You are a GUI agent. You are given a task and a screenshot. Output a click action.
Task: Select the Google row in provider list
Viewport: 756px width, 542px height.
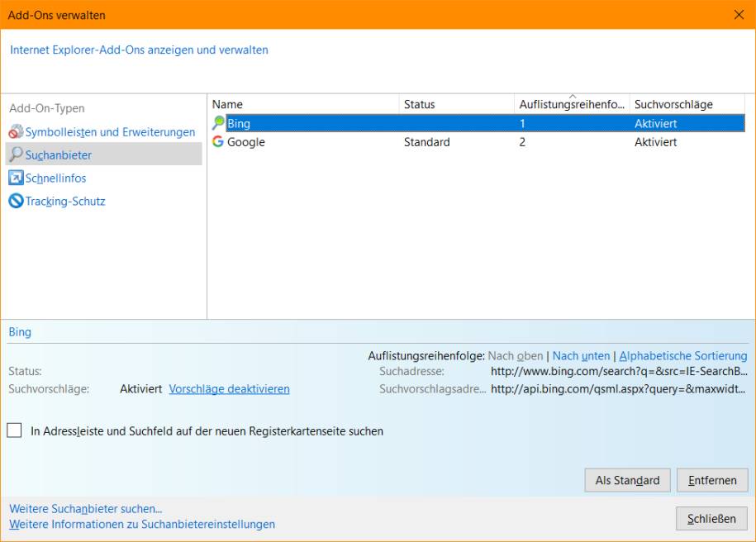tap(478, 142)
